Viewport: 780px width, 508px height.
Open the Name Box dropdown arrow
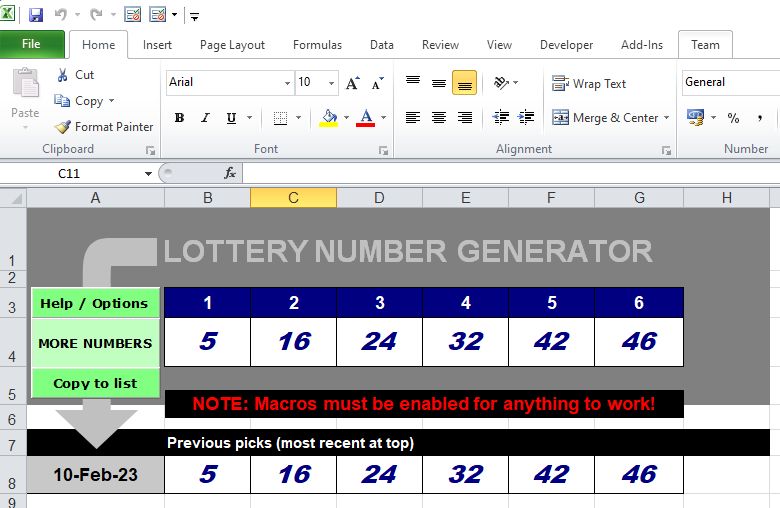[148, 174]
